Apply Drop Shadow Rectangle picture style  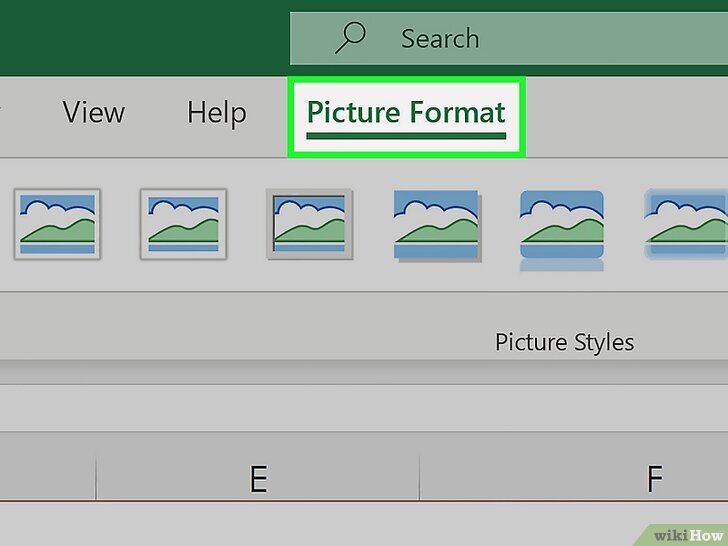(x=437, y=225)
